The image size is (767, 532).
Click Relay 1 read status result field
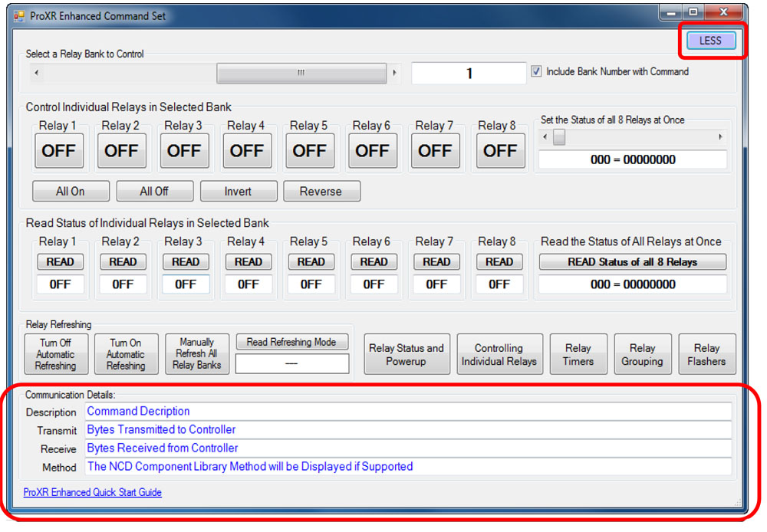point(60,284)
